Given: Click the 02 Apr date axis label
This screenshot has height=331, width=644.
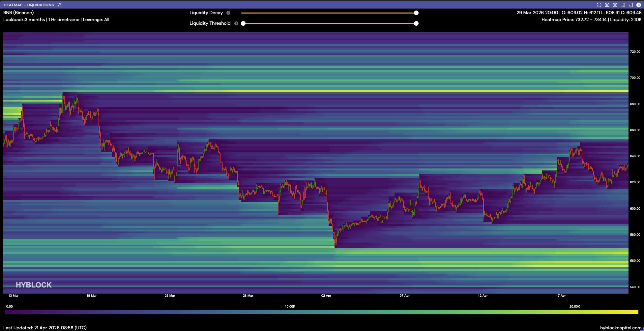Looking at the screenshot, I should coord(326,296).
